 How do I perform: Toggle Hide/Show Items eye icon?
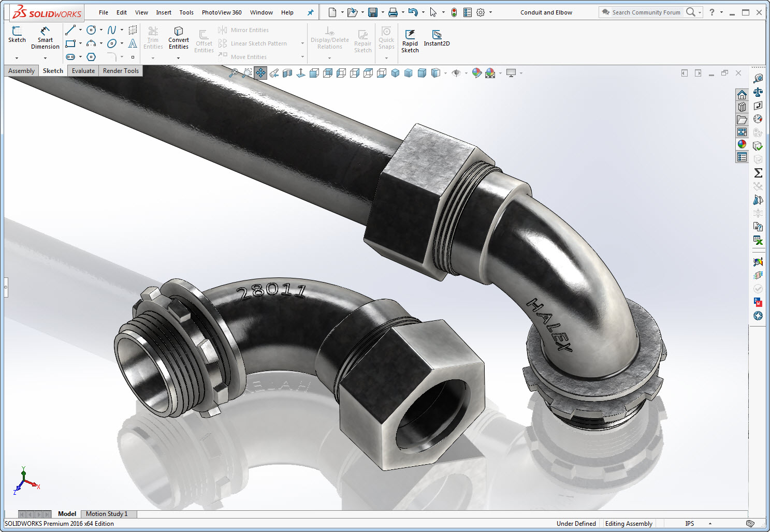click(x=456, y=73)
